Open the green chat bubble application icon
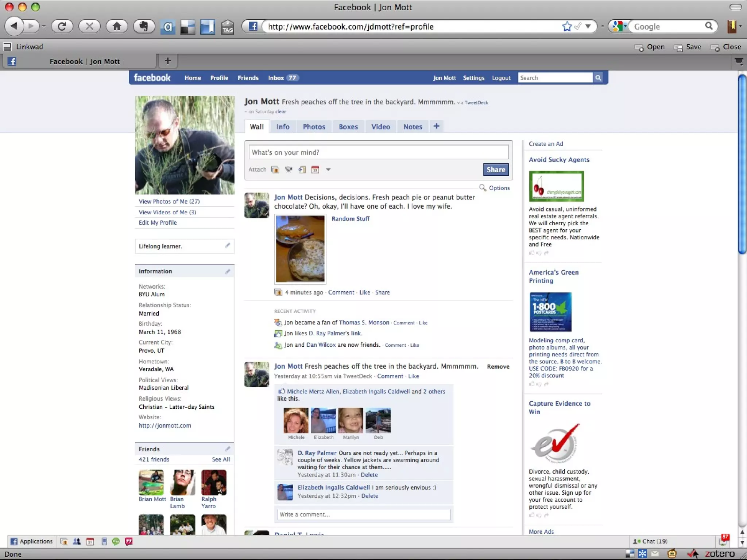 pyautogui.click(x=116, y=541)
